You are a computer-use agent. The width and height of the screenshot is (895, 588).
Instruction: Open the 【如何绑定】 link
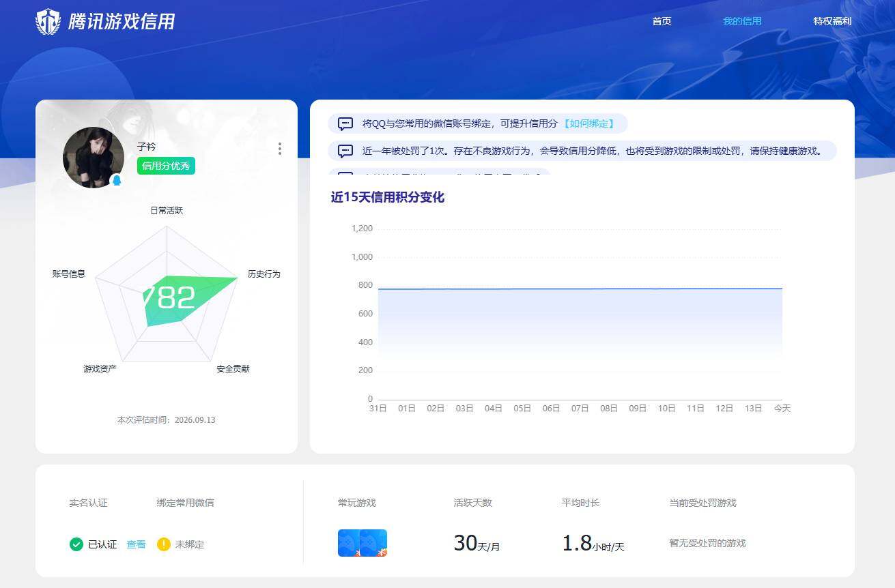pyautogui.click(x=588, y=123)
